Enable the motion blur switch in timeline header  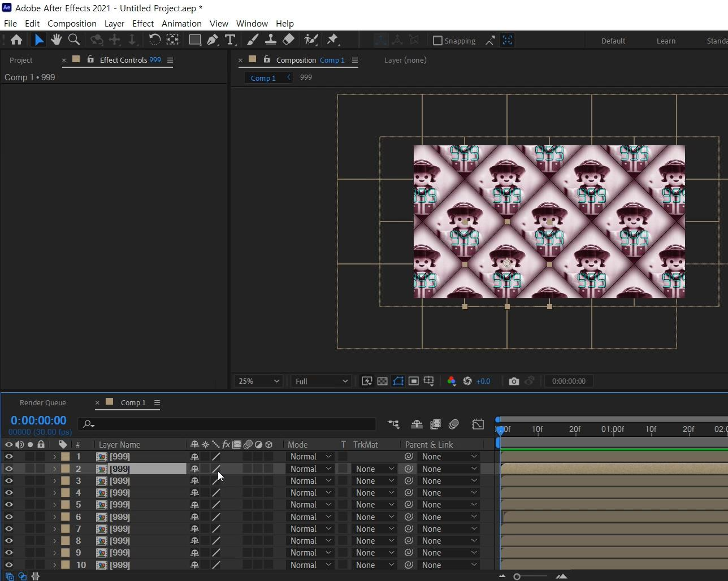pos(453,424)
